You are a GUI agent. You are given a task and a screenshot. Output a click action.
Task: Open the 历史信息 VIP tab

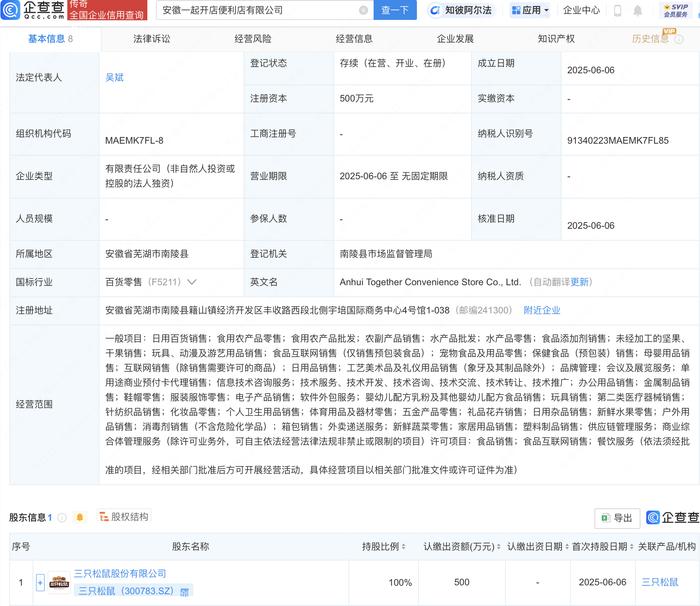(650, 39)
